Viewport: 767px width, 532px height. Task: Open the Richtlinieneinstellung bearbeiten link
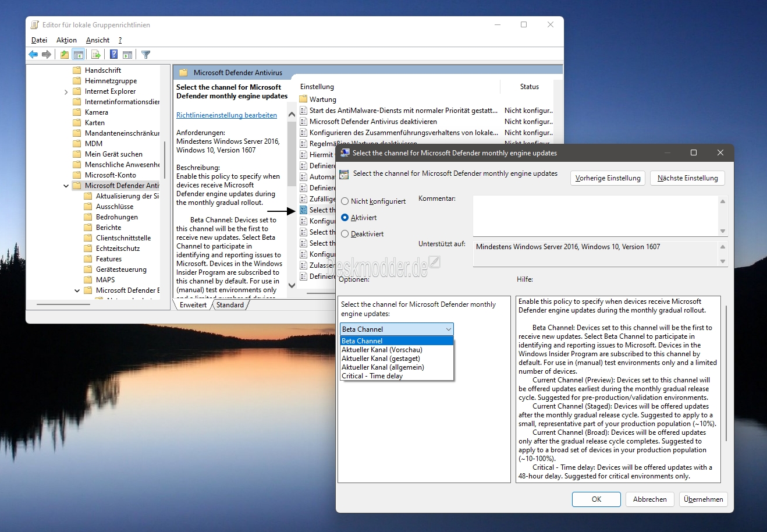(226, 115)
